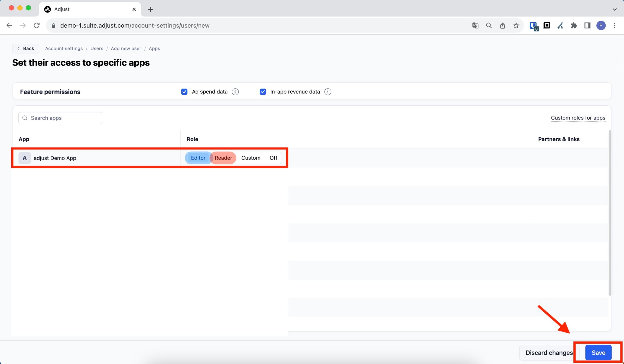Reload the page
The image size is (624, 364).
coord(37,25)
